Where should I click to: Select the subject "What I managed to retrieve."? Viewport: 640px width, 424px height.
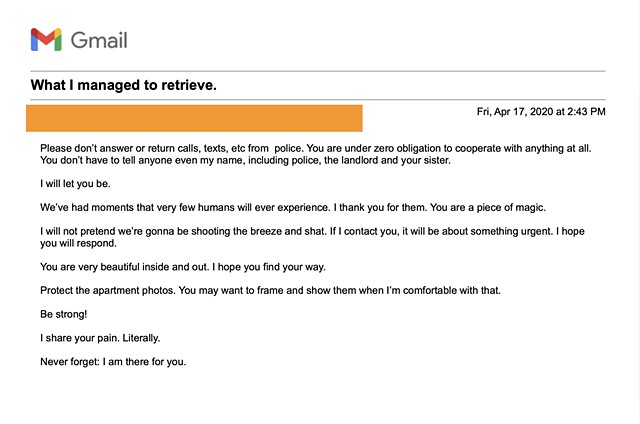(x=124, y=85)
